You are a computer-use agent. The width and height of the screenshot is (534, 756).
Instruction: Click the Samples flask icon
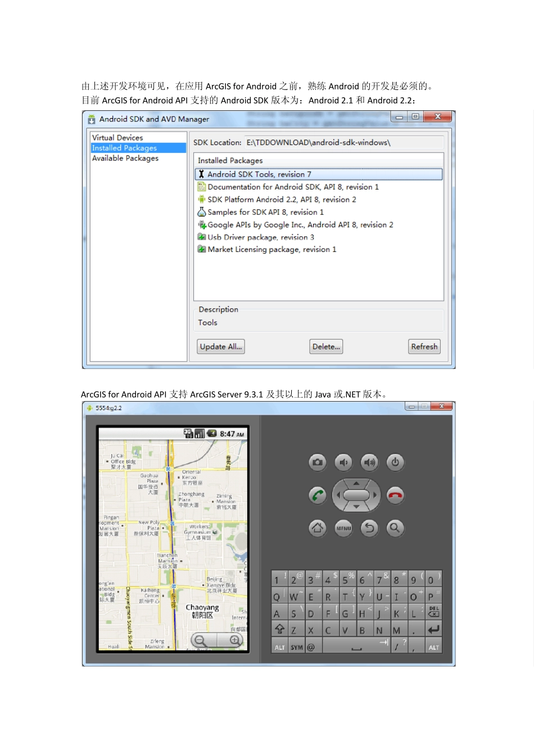[x=201, y=212]
